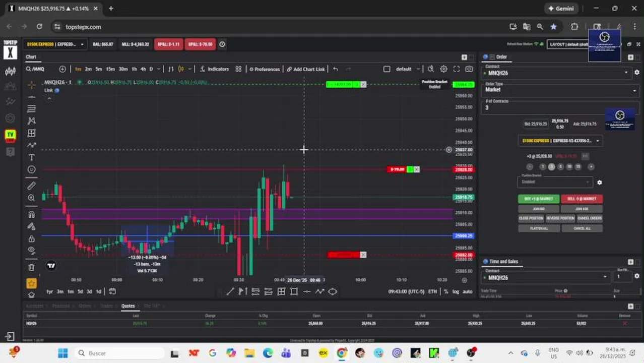
Task: Select the text annotation tool
Action: [x=32, y=158]
